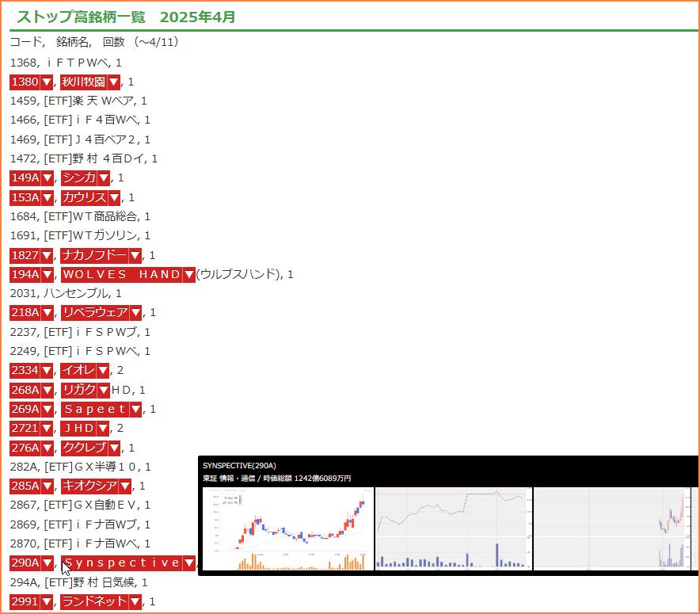Viewport: 700px width, 614px height.
Task: Expand the arrow next to リガク
Action: (104, 391)
